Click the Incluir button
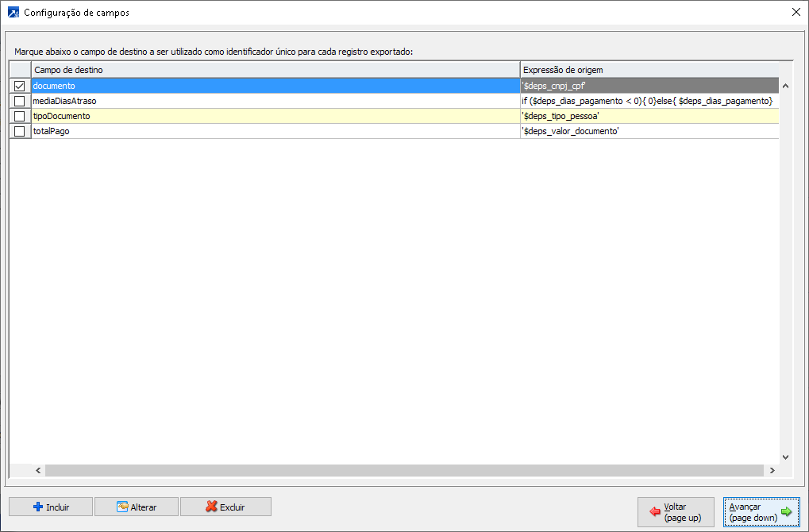Viewport: 809px width, 532px height. pos(51,507)
